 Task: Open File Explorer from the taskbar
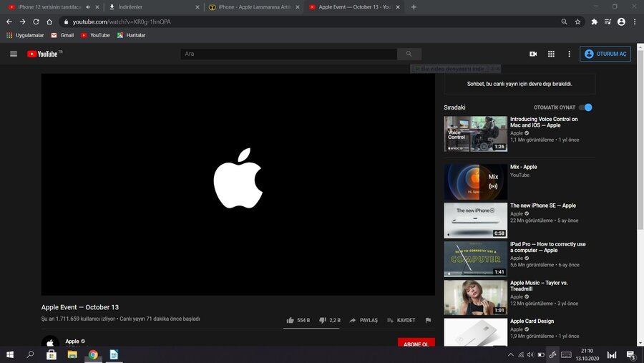coord(72,354)
